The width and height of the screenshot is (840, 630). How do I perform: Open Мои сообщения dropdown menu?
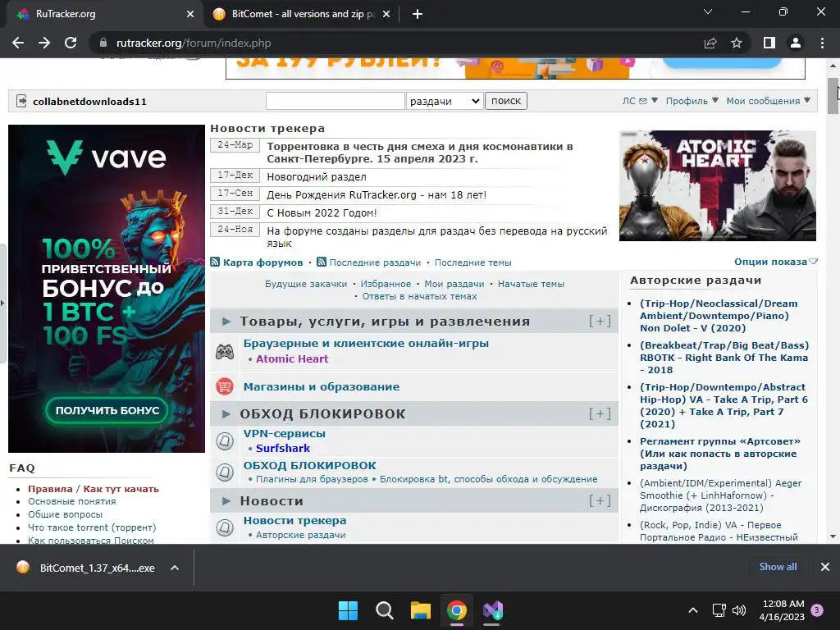(x=768, y=101)
